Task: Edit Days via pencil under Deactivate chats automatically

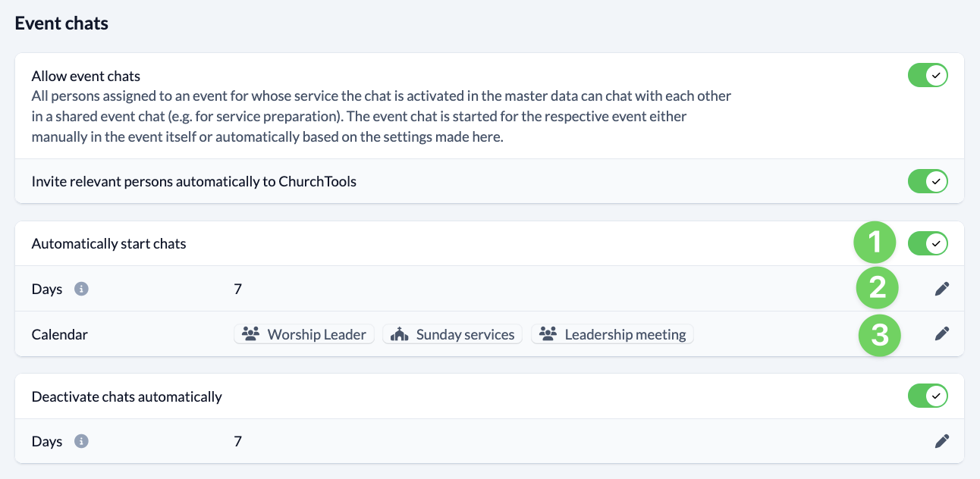Action: tap(941, 441)
